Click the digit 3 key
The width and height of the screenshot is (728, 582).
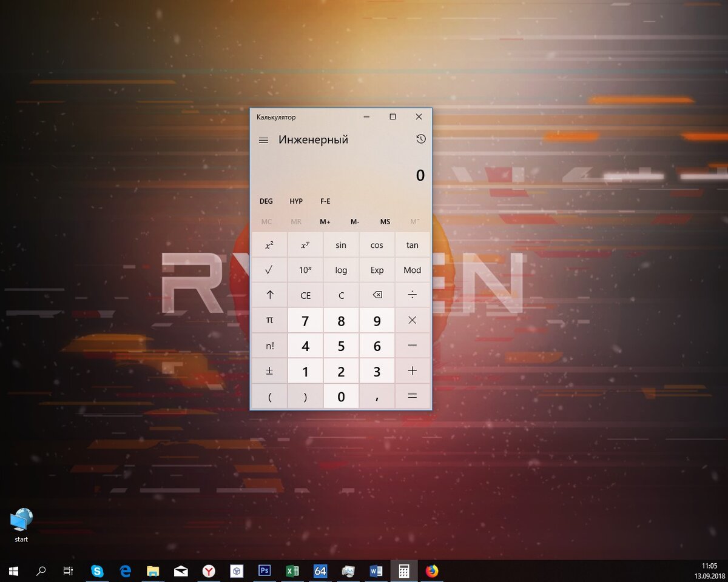(377, 372)
